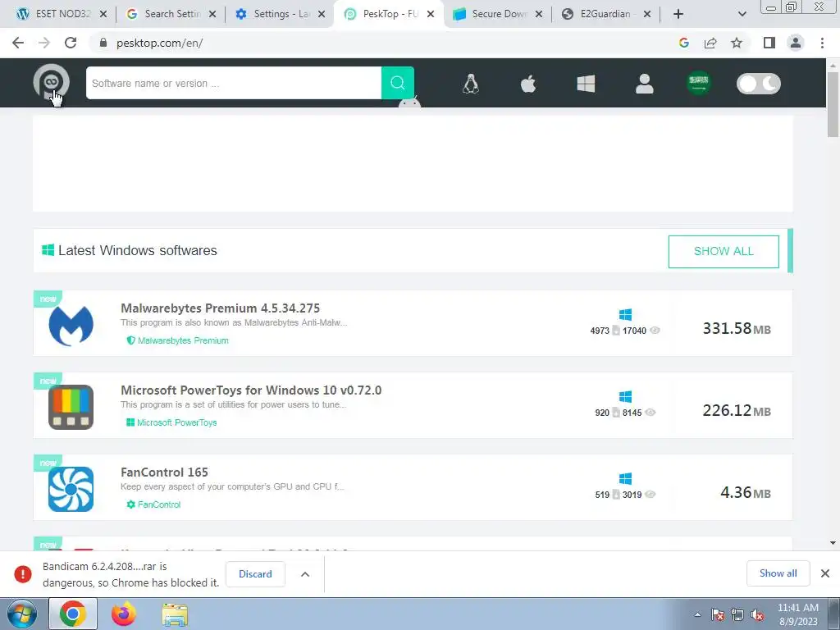840x630 pixels.
Task: Click the Malwarebytes logo thumbnail
Action: coord(71,325)
